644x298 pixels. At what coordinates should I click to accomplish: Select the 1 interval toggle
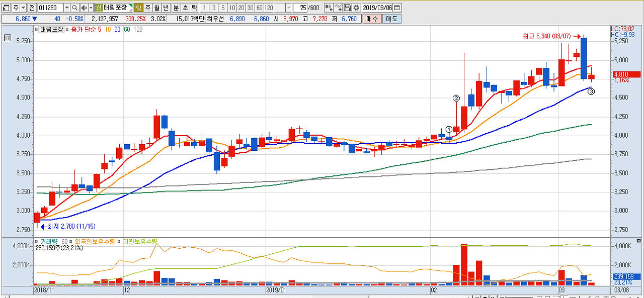(x=204, y=8)
